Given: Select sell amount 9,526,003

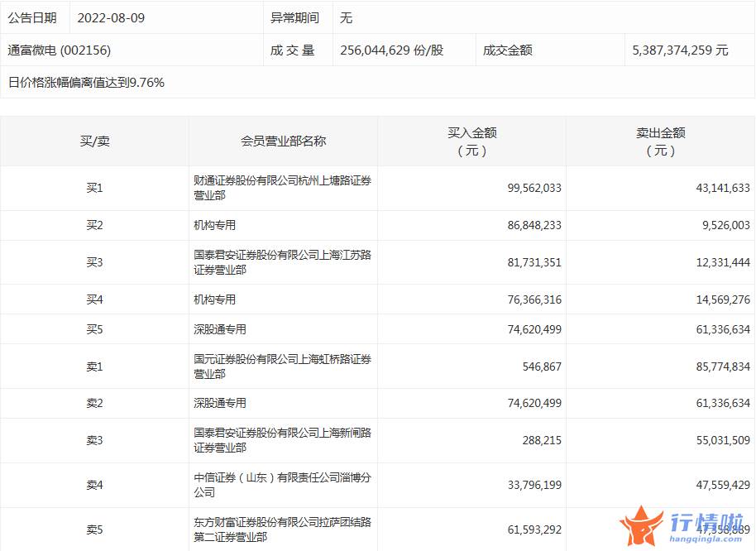Looking at the screenshot, I should click(x=725, y=225).
